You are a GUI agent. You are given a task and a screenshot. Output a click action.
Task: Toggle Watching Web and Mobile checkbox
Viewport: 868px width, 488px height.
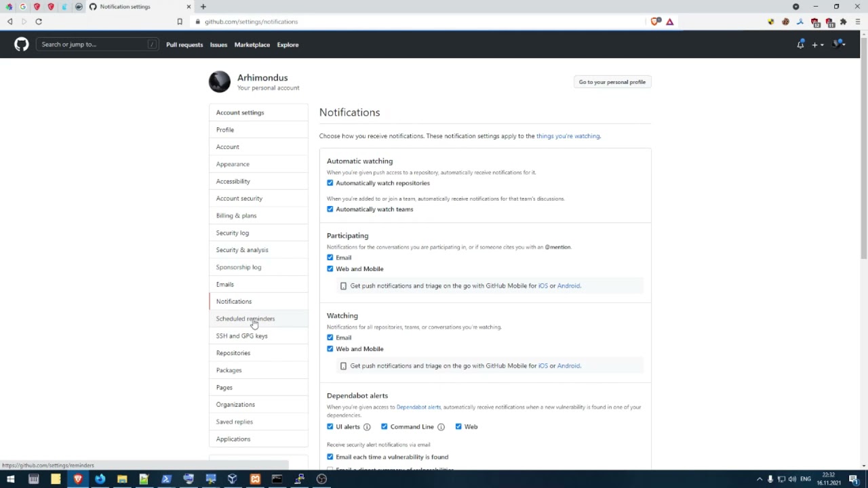point(330,349)
